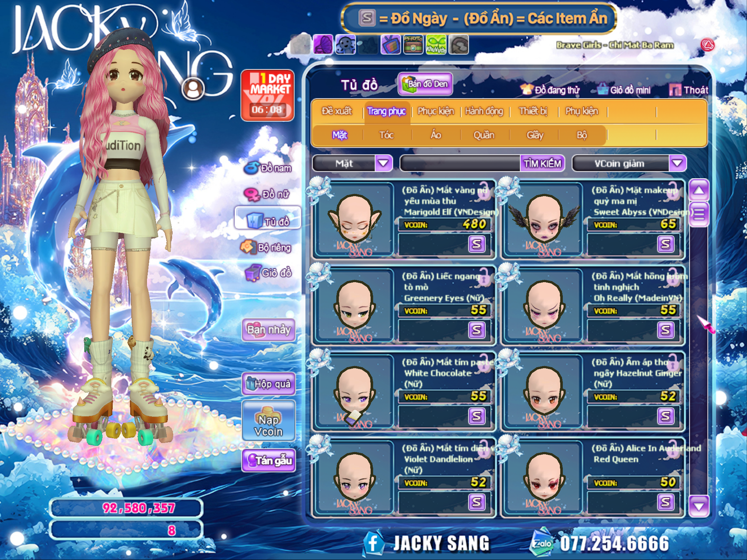Click the list view icon below up arrow
Image resolution: width=747 pixels, height=560 pixels.
click(x=698, y=214)
